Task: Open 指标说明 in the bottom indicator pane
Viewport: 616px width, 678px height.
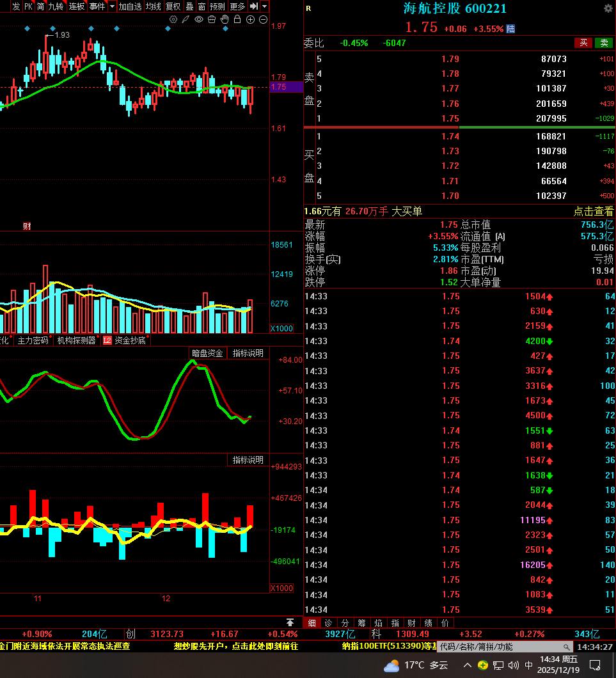Action: 248,460
